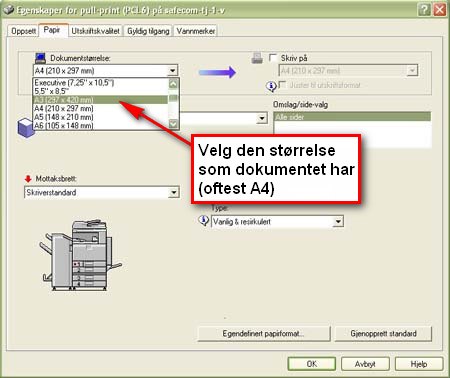Choose Executive (7,25" x 10,5") size
This screenshot has width=450, height=378.
100,82
